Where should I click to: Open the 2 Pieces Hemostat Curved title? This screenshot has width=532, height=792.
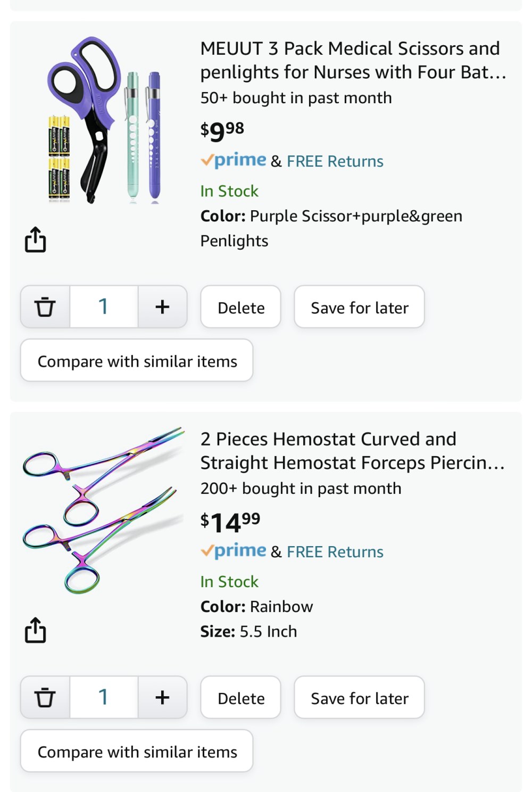tap(352, 451)
